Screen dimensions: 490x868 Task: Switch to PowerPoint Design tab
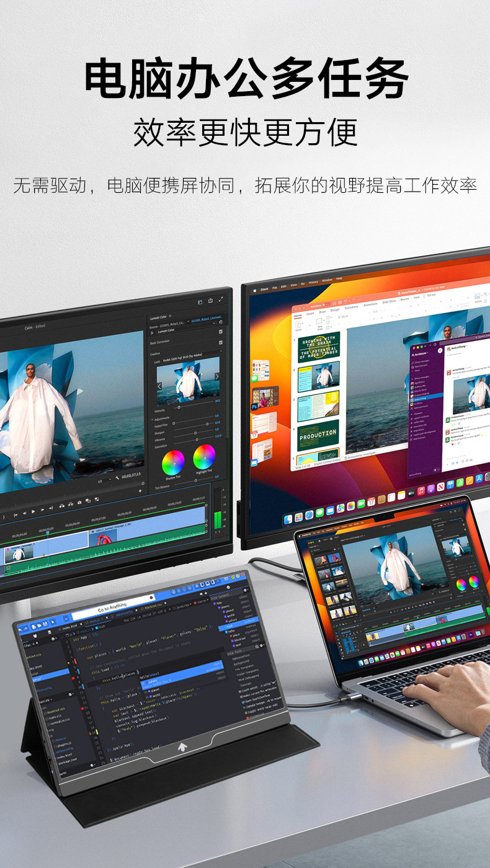335,309
